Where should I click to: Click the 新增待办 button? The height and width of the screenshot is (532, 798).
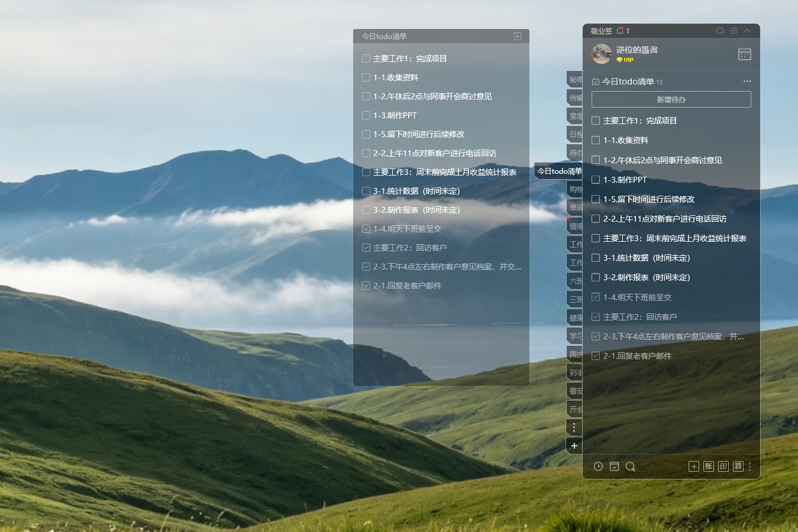tap(671, 99)
